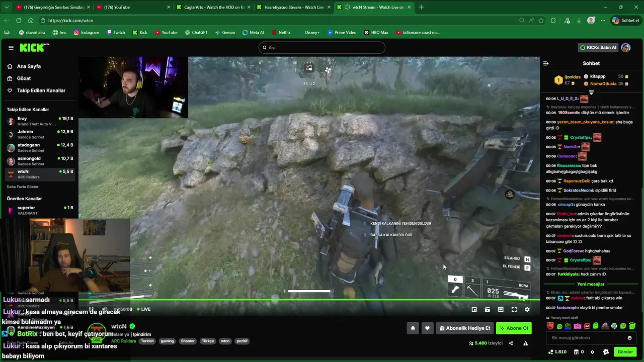Click the Abone Ol subscribe button

(514, 328)
